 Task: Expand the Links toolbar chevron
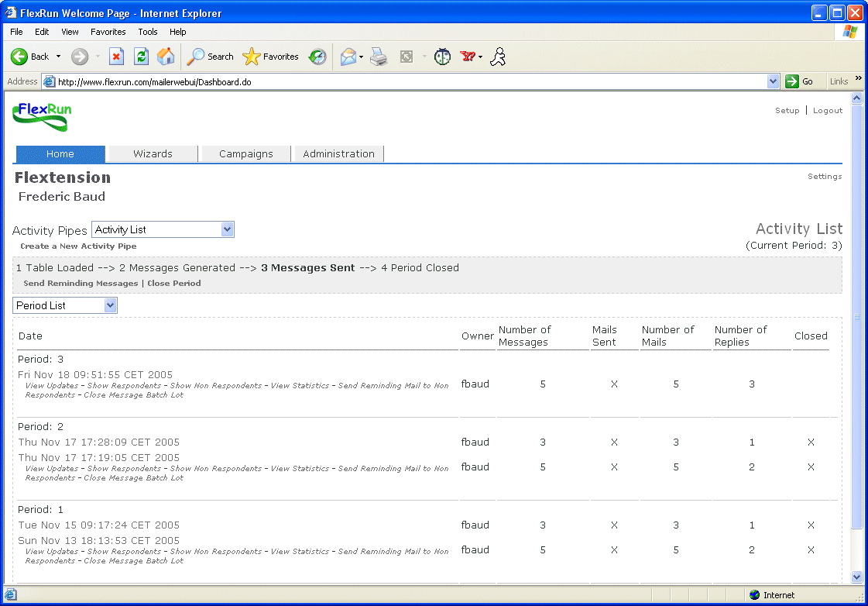[x=859, y=78]
